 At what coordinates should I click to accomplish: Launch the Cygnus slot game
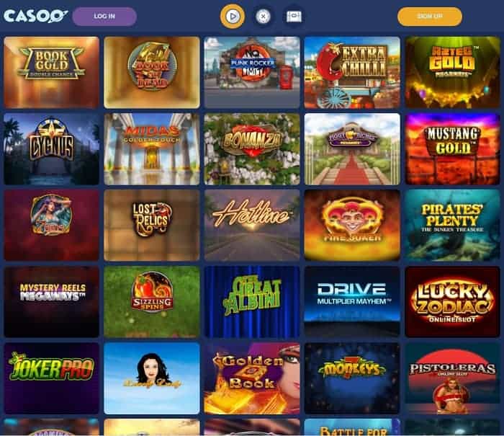pyautogui.click(x=51, y=149)
